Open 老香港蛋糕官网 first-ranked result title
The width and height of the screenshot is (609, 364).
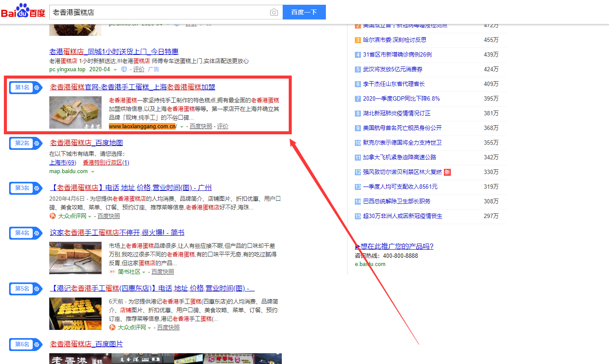[132, 87]
